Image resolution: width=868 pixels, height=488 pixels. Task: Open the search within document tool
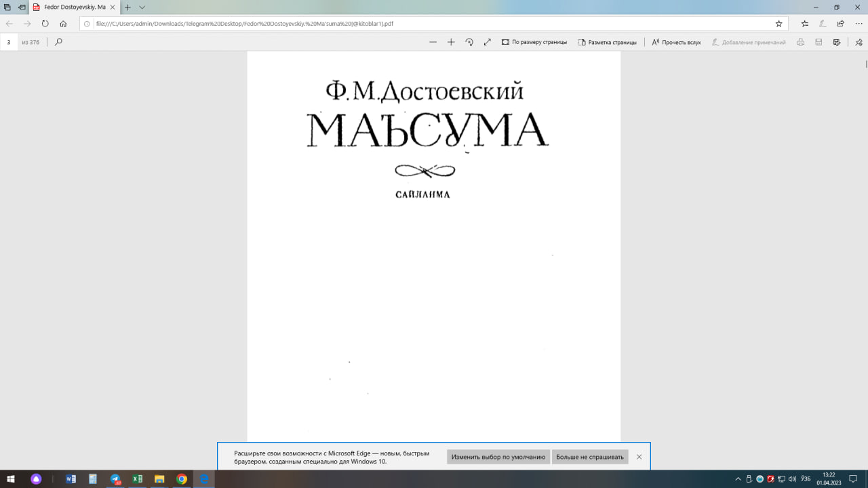[x=58, y=41]
